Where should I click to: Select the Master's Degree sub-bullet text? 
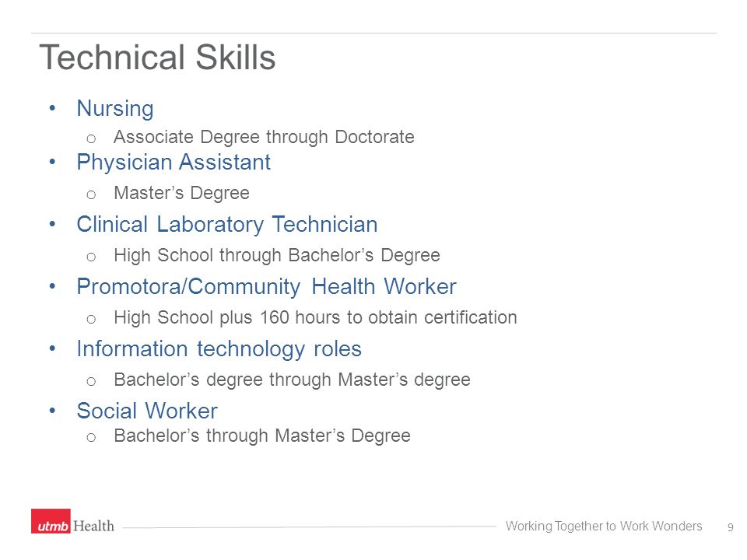(x=181, y=194)
